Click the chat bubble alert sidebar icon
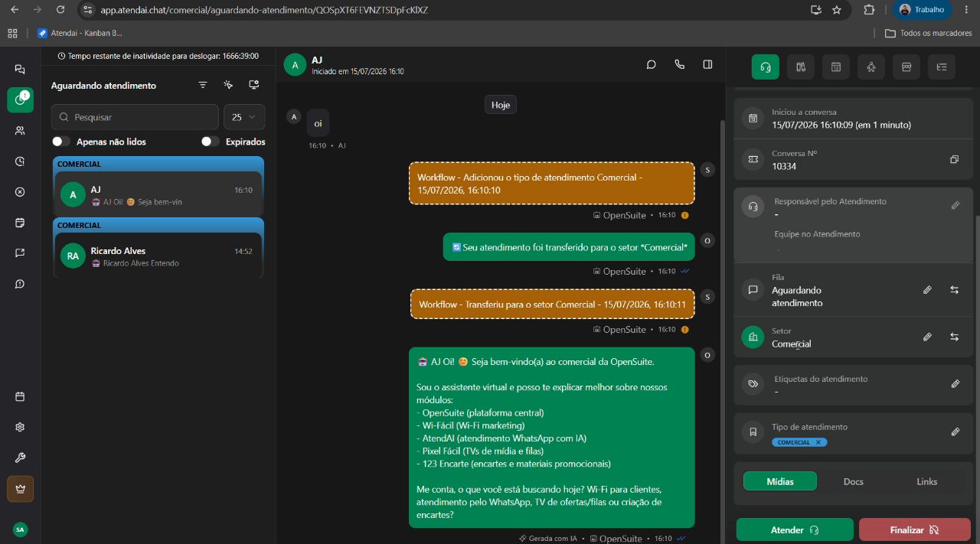The width and height of the screenshot is (980, 544). [20, 284]
